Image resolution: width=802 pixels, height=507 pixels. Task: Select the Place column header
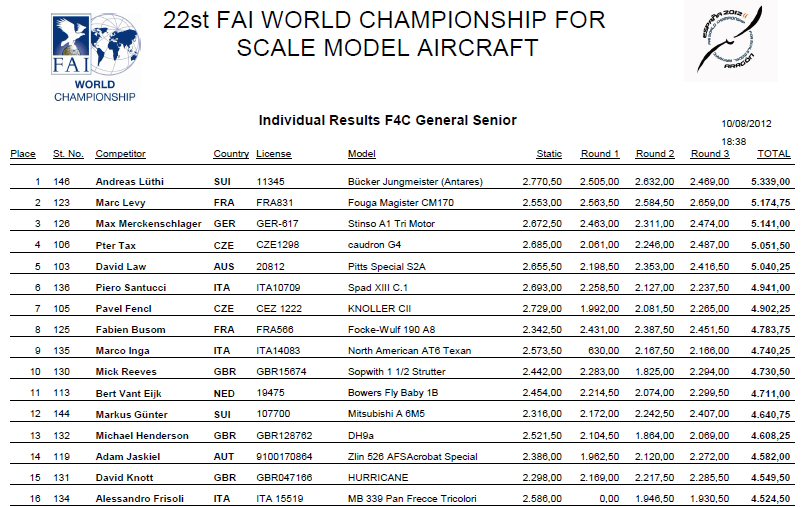(23, 153)
